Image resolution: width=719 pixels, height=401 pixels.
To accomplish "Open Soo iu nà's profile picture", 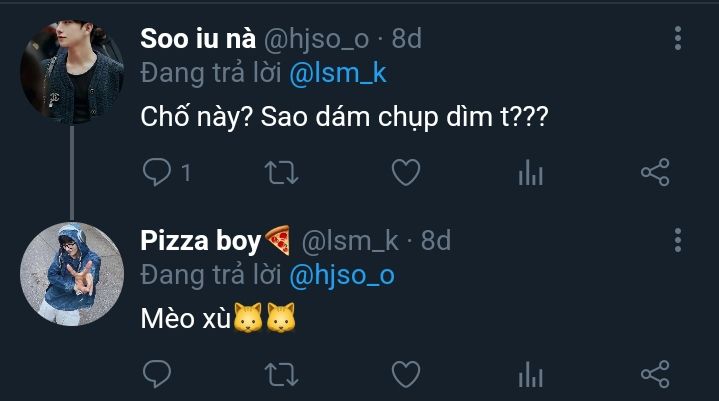I will click(x=72, y=72).
